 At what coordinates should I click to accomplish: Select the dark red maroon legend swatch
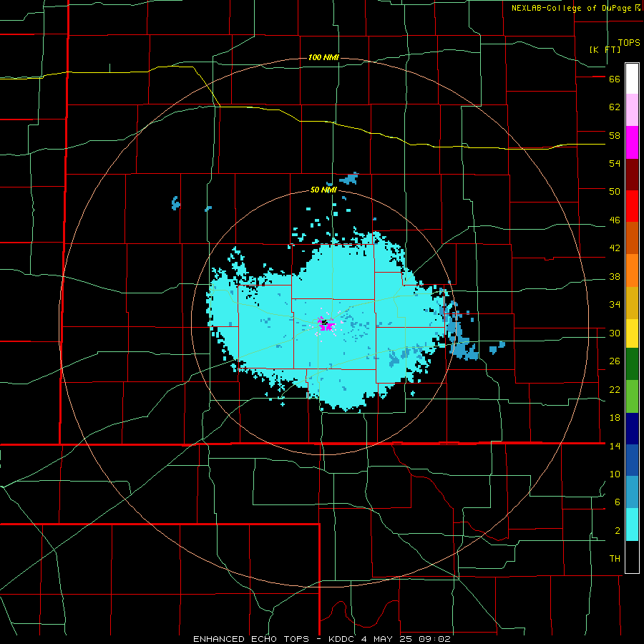tap(632, 174)
